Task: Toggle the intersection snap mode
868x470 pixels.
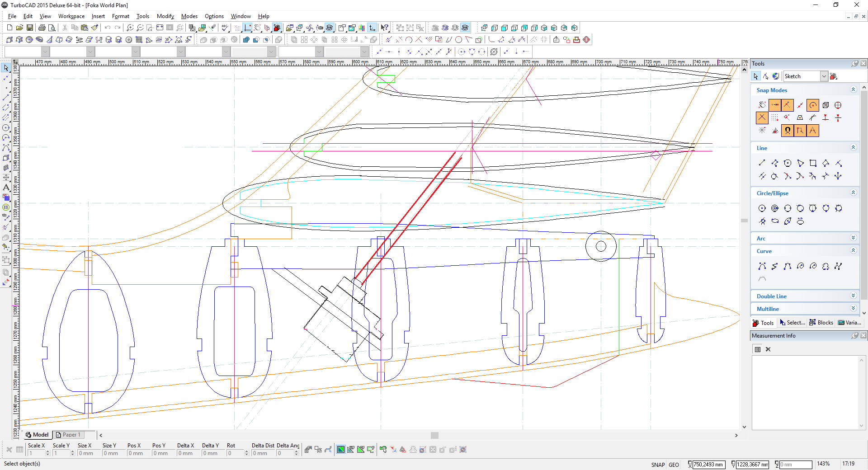Action: coord(762,118)
